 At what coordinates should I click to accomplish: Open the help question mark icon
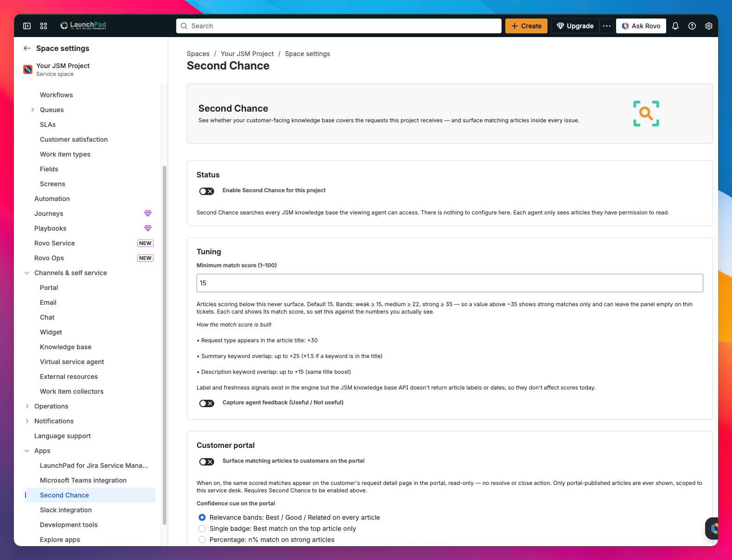tap(692, 26)
